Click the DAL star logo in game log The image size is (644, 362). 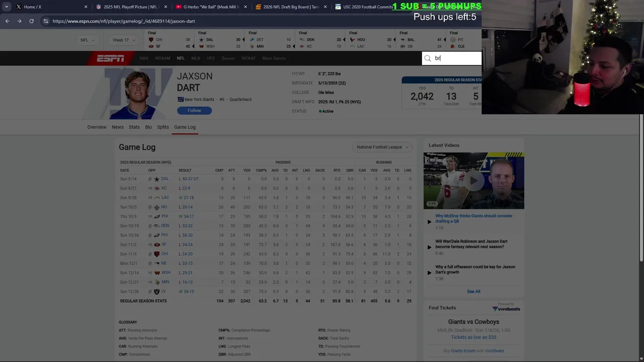(156, 179)
